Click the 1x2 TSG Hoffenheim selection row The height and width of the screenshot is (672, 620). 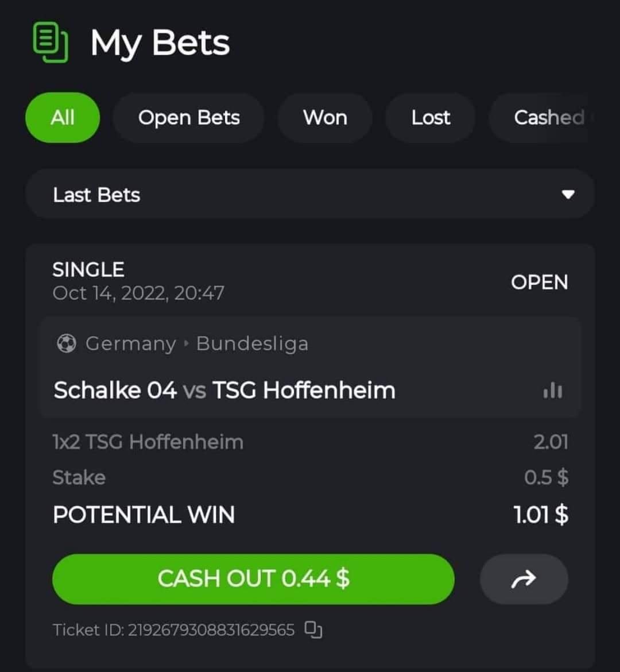[x=310, y=442]
